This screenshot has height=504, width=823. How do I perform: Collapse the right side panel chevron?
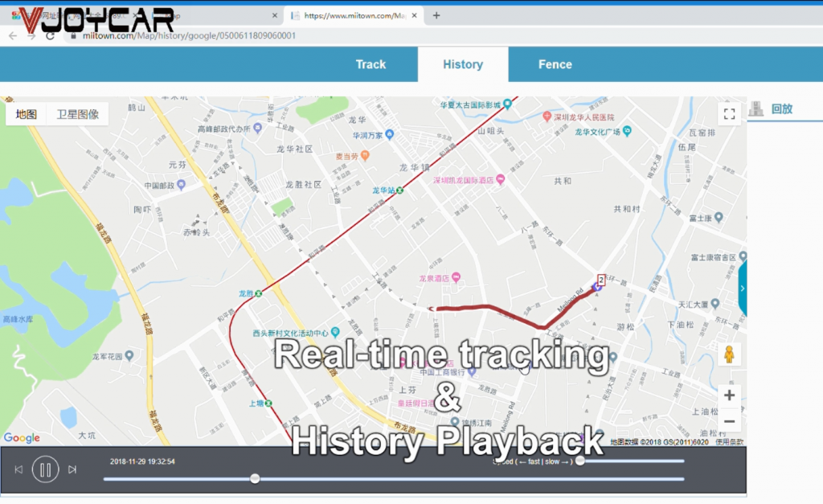coord(741,289)
